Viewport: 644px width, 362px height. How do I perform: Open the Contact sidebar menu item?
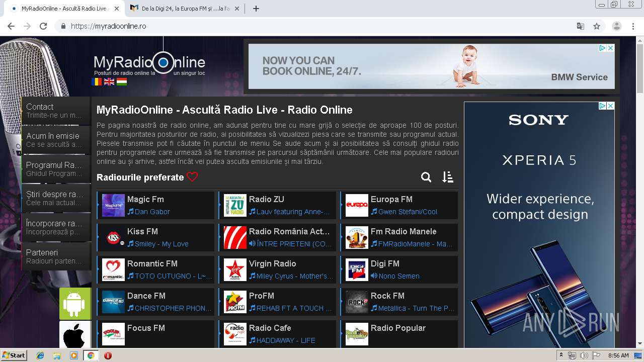click(56, 111)
